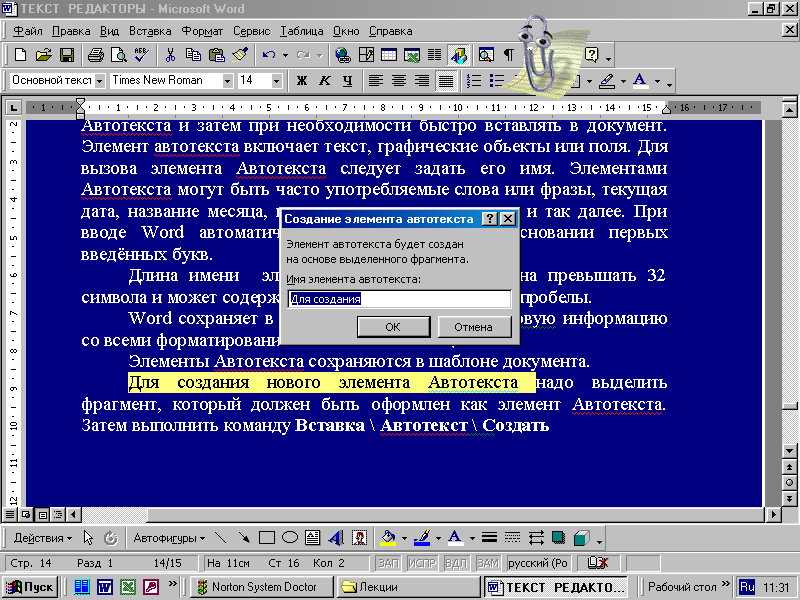
Task: Open Windows Пуск start button
Action: tap(30, 587)
